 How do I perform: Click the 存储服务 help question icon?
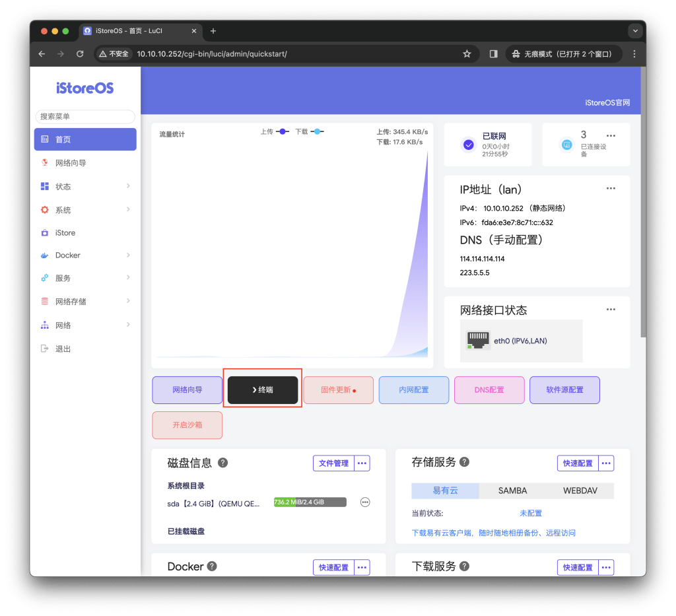[464, 462]
